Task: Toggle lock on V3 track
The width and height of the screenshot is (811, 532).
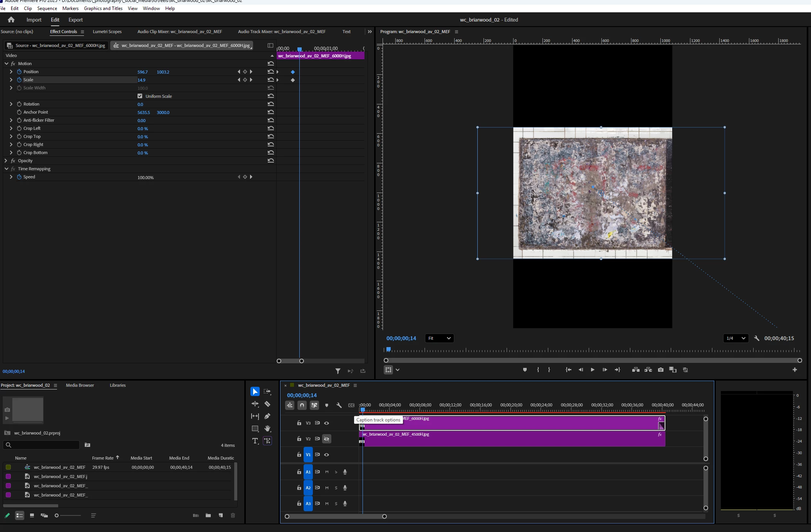Action: [299, 423]
